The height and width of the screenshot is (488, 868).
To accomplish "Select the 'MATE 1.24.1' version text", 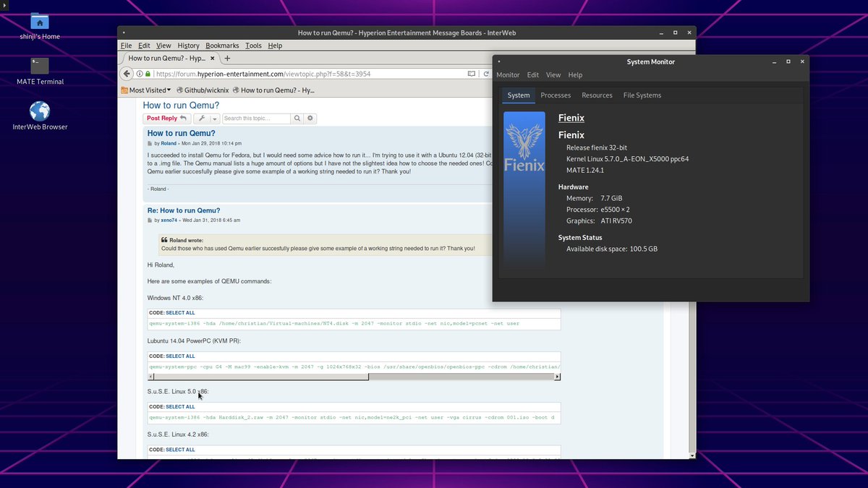I will coord(585,171).
